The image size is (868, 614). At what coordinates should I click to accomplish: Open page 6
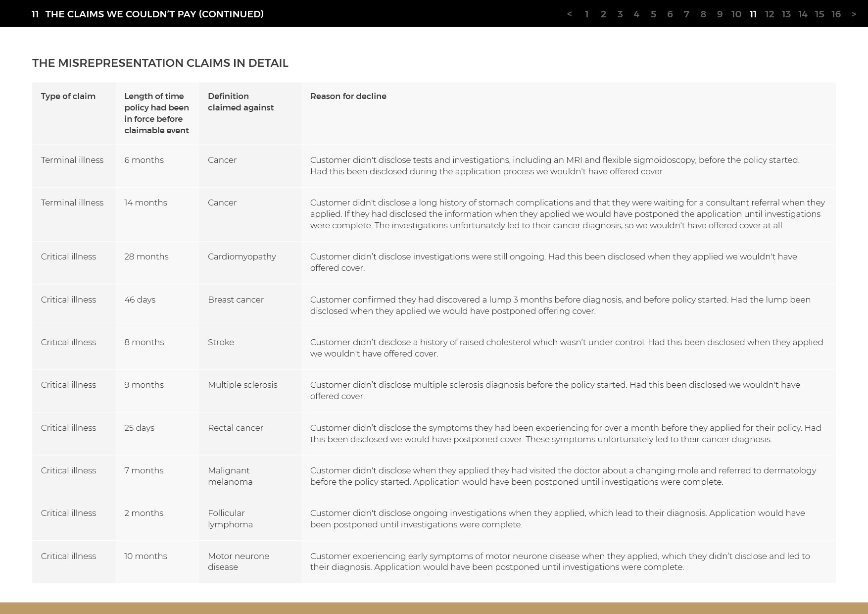pos(670,14)
